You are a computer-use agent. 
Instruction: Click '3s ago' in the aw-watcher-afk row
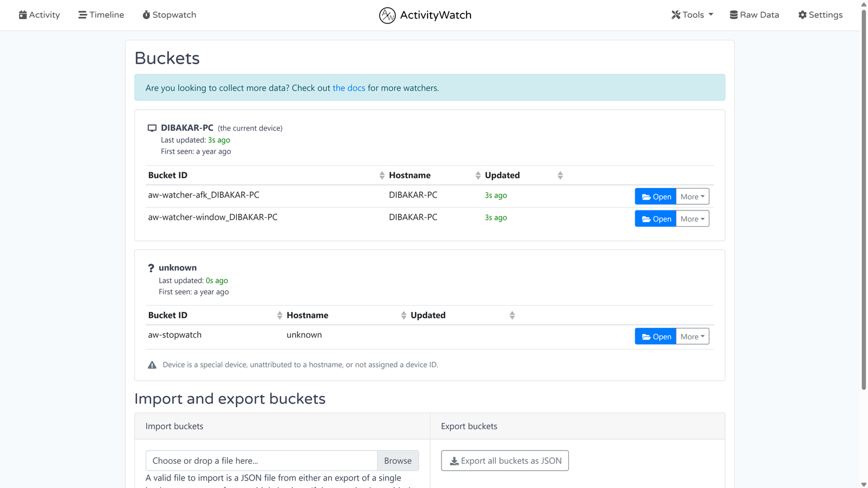pyautogui.click(x=496, y=195)
